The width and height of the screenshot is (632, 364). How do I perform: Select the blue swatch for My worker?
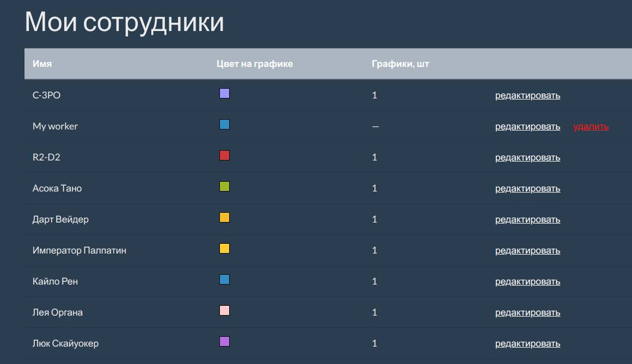pyautogui.click(x=224, y=125)
